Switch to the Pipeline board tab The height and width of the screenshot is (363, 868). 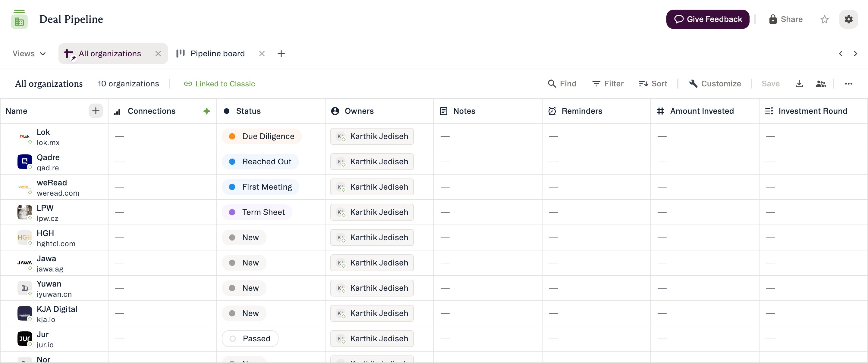point(217,54)
